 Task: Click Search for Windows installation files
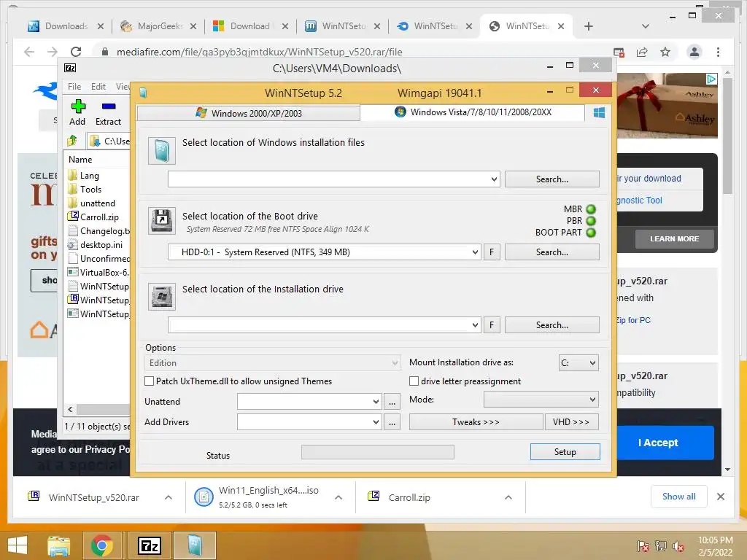click(551, 179)
